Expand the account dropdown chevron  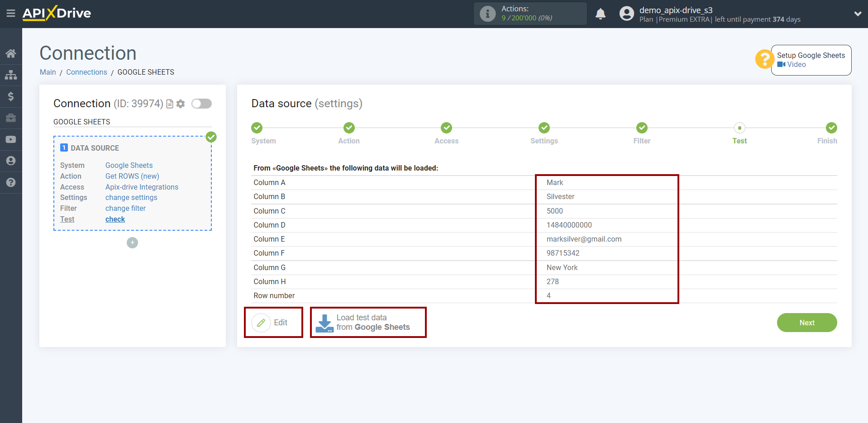[858, 14]
